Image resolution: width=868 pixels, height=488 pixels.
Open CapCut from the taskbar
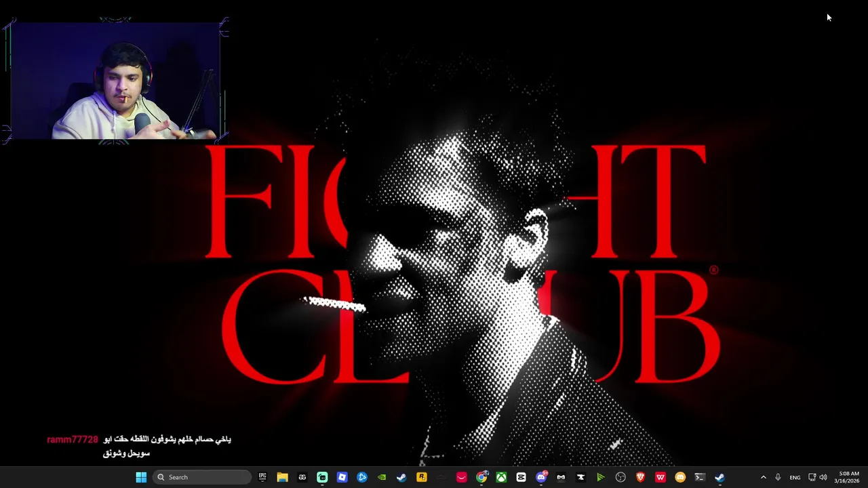point(521,477)
